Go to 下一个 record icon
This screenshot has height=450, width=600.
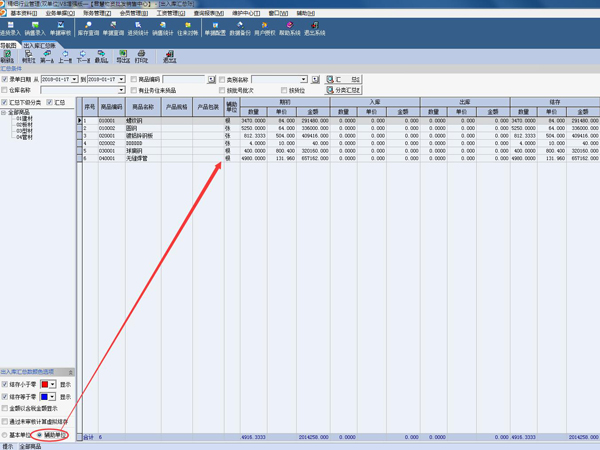coord(84,57)
